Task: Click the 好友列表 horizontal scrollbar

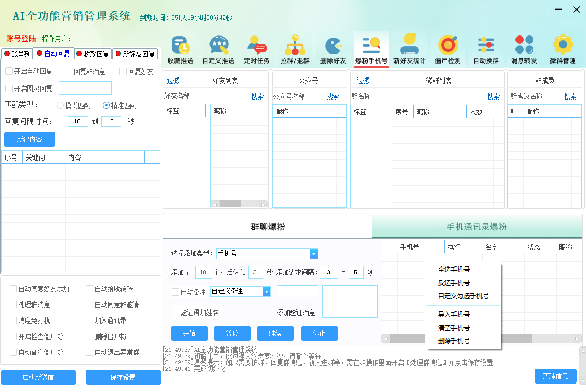Action: tap(239, 204)
